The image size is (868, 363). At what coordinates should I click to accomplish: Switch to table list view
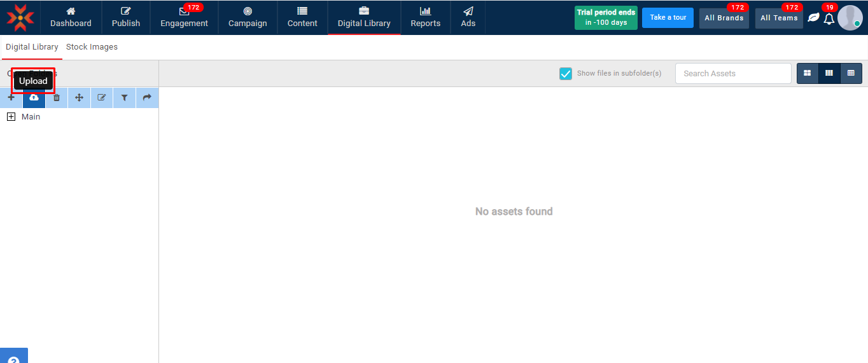[851, 74]
